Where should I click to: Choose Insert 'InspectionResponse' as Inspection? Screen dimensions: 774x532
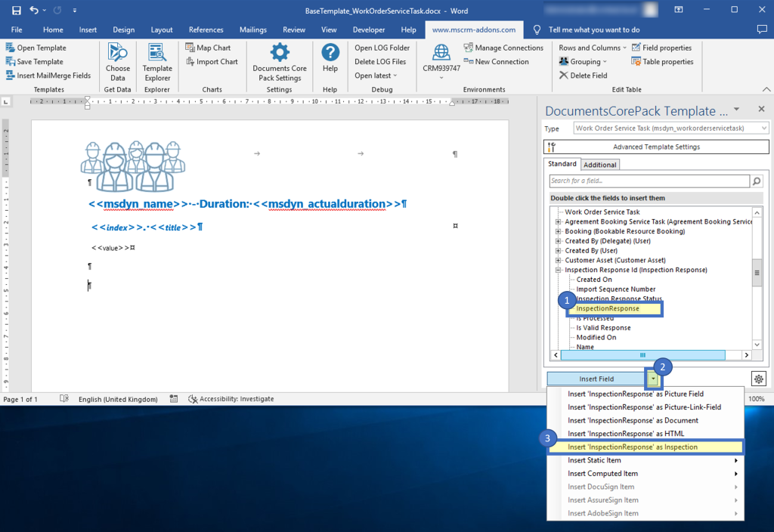[646, 447]
